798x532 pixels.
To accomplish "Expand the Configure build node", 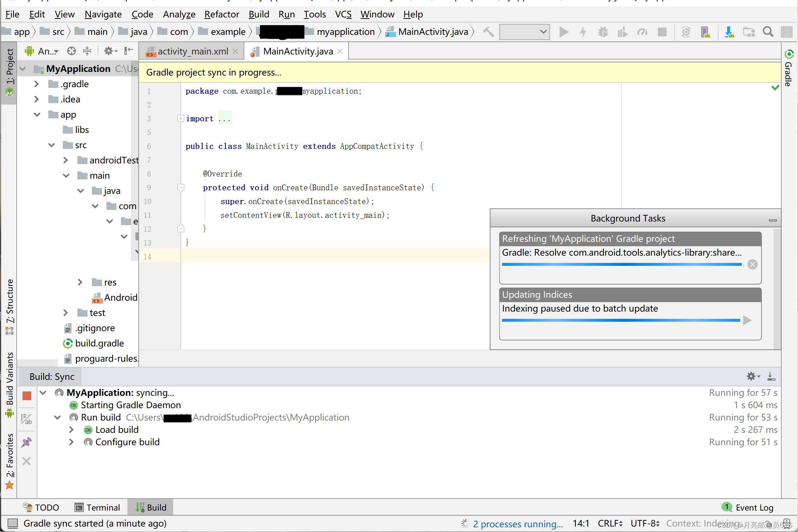I will point(72,442).
